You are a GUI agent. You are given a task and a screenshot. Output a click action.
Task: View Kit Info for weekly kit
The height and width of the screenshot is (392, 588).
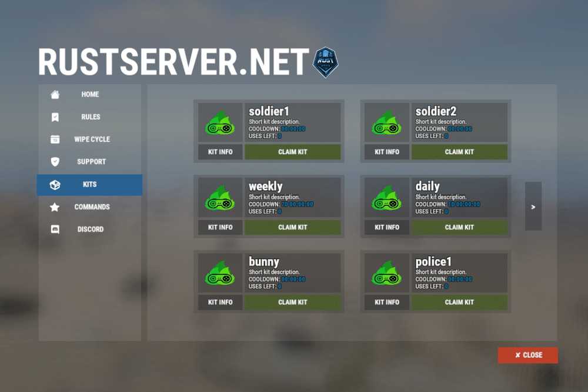(220, 227)
